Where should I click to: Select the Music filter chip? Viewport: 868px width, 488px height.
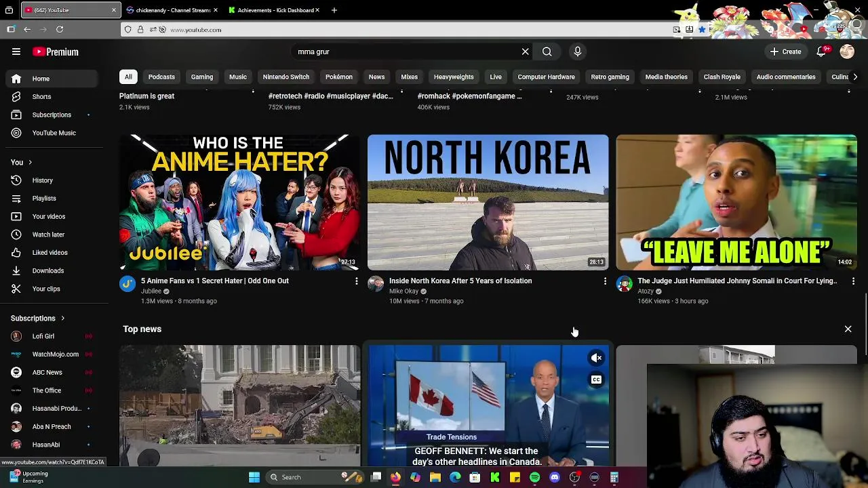[238, 77]
